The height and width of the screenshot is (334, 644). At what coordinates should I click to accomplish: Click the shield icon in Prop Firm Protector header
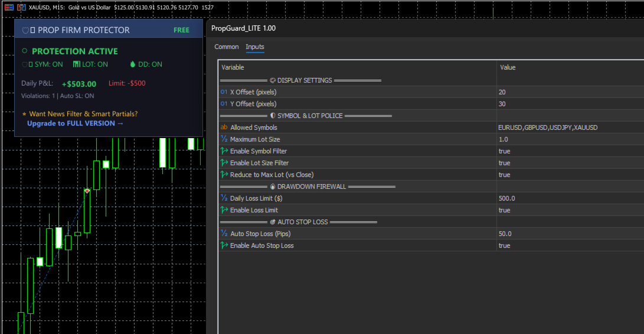pyautogui.click(x=25, y=30)
